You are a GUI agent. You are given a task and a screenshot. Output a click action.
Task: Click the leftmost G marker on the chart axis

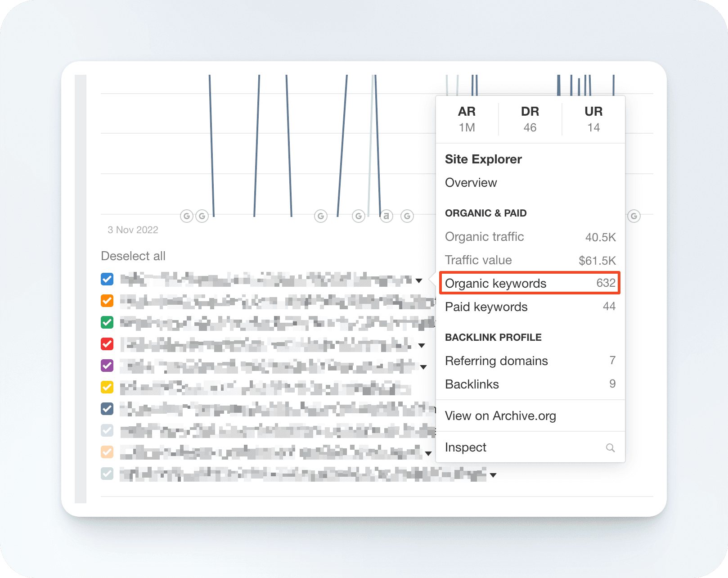(187, 217)
